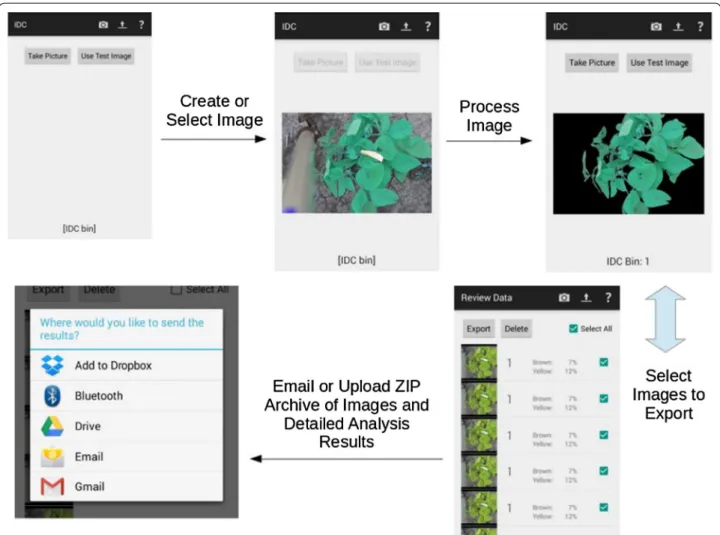Image resolution: width=720 pixels, height=535 pixels.
Task: Click [IDC bin] label on the empty IDC screen
Action: point(79,228)
